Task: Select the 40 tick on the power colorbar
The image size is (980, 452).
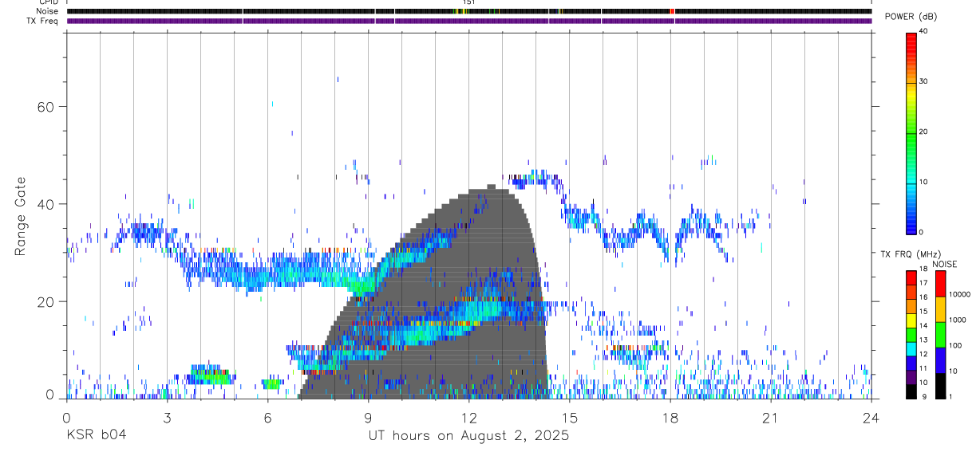Action: coord(923,31)
